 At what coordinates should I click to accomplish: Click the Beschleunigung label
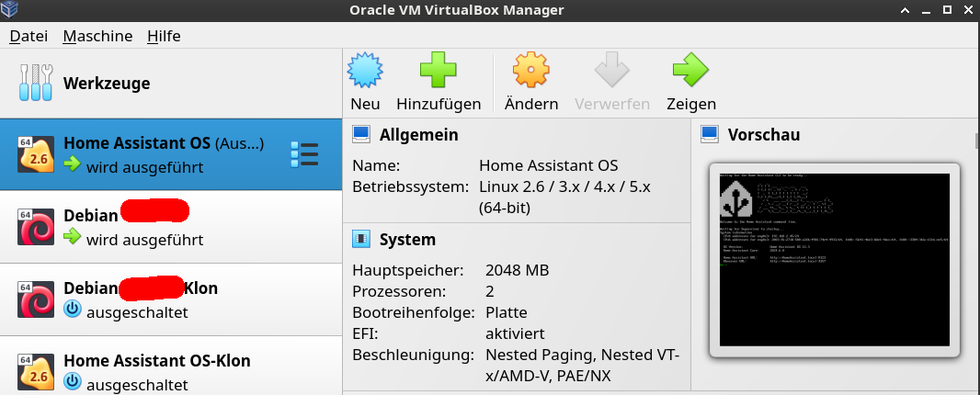click(x=413, y=355)
